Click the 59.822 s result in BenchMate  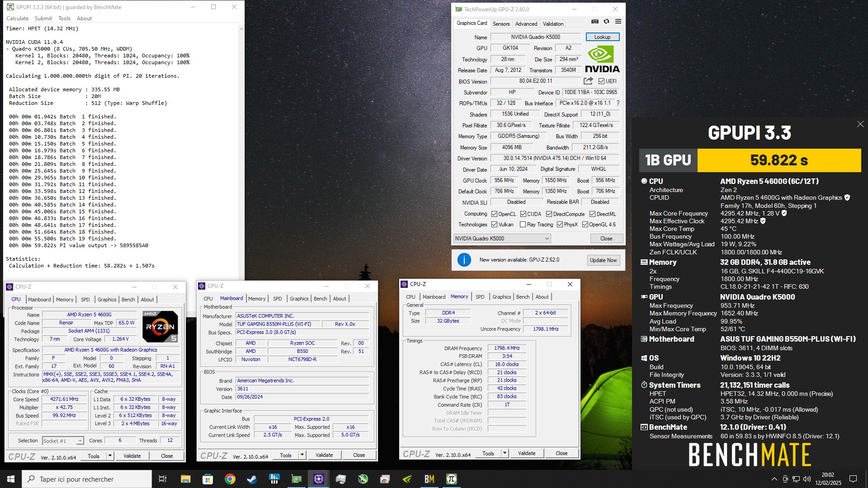(779, 160)
